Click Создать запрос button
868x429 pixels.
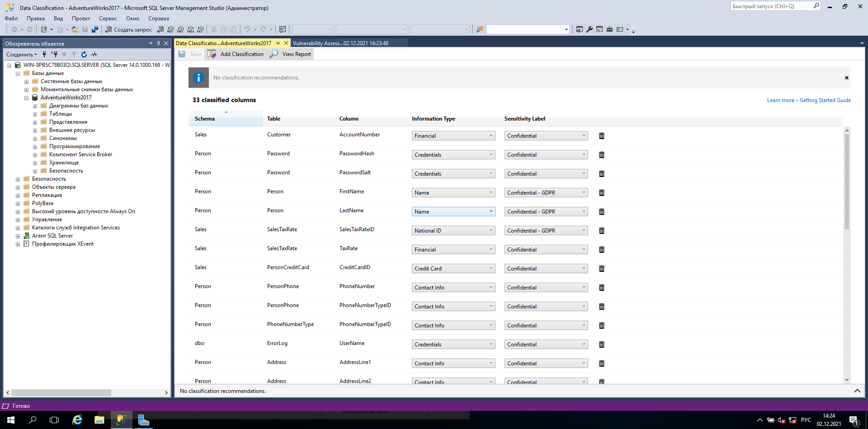(129, 29)
